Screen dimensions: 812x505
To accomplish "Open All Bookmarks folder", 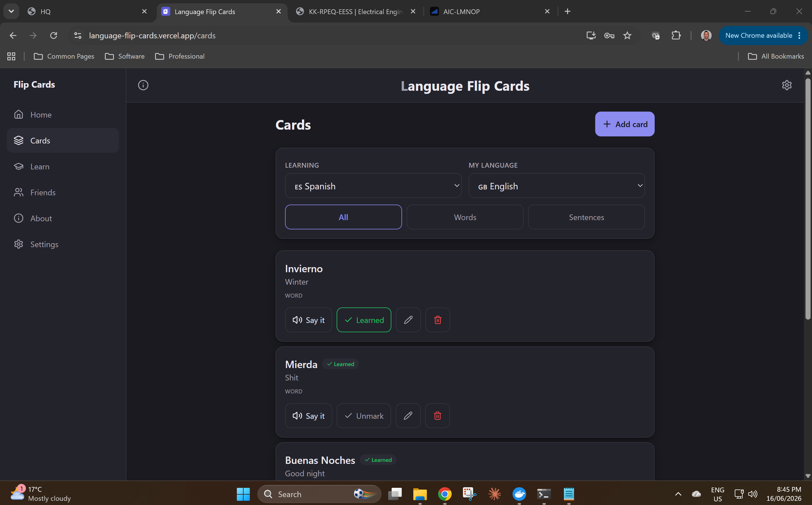I will tap(776, 56).
